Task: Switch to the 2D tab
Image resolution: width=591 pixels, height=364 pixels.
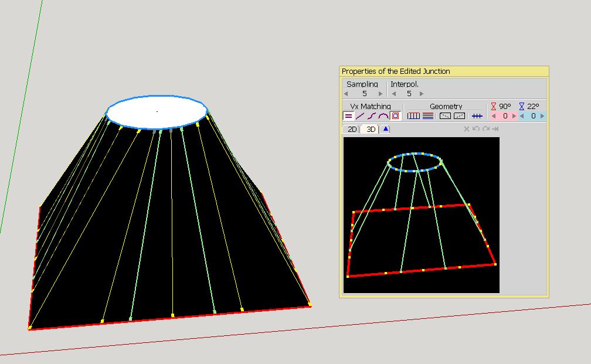Action: 352,129
